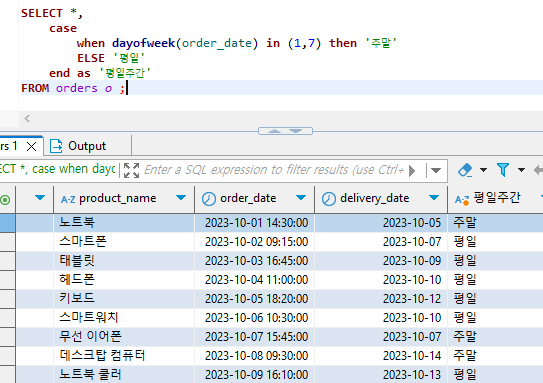Image resolution: width=543 pixels, height=383 pixels.
Task: Select delivery date 2023-10-05
Action: tap(381, 223)
